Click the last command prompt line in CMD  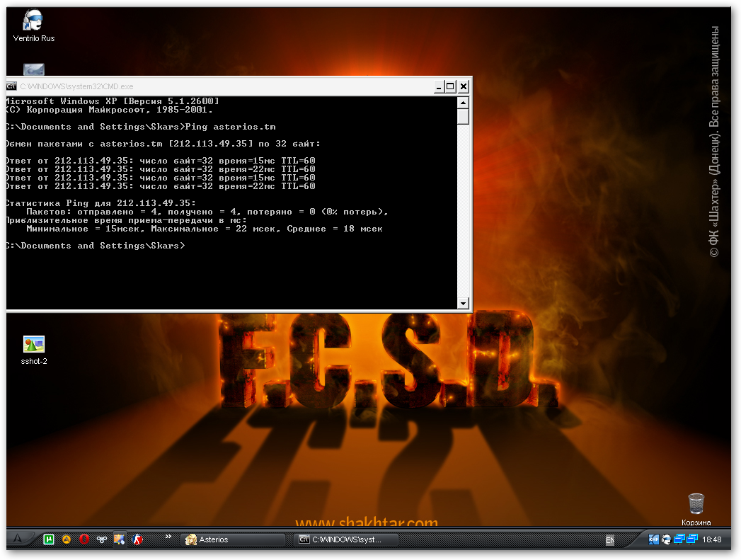coord(96,246)
